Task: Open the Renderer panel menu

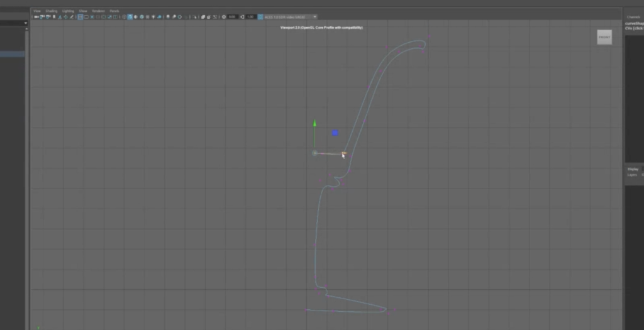Action: click(x=99, y=11)
